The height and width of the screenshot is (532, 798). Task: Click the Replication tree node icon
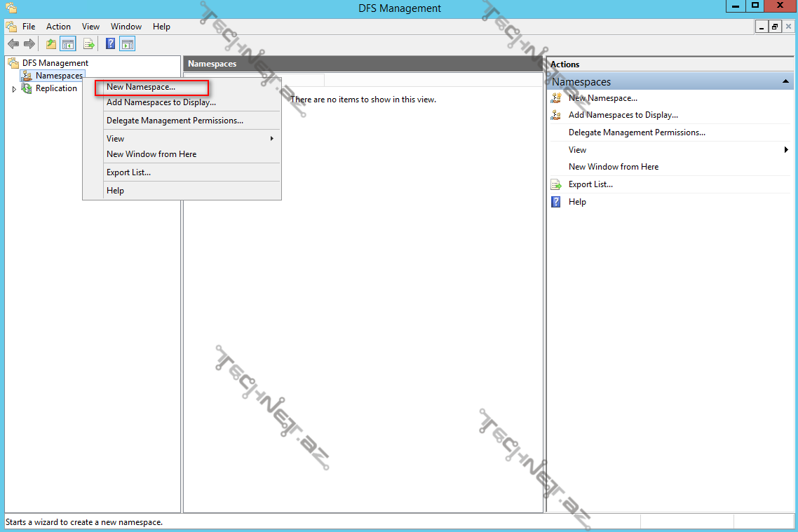[27, 88]
